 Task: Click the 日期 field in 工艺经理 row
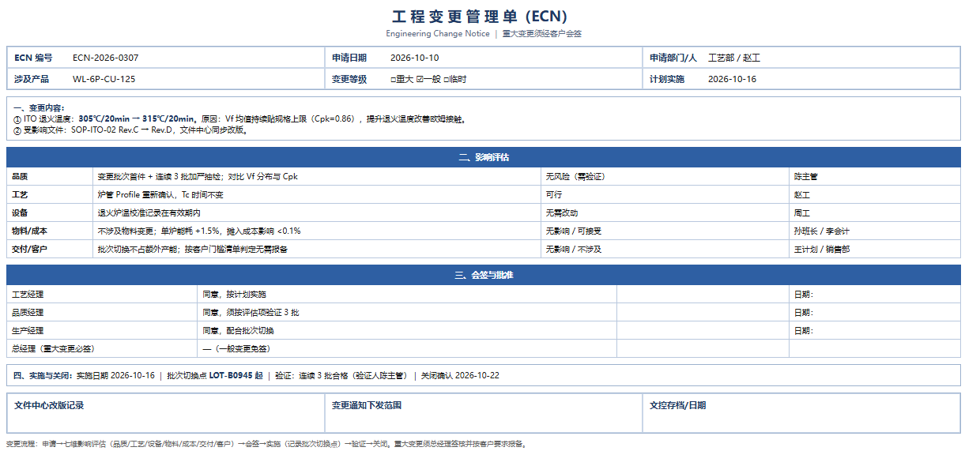[x=875, y=294]
